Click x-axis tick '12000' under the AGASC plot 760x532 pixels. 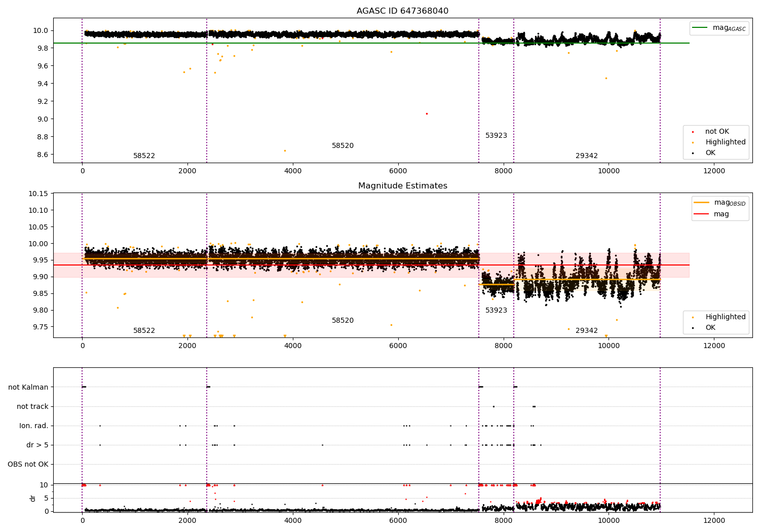714,171
